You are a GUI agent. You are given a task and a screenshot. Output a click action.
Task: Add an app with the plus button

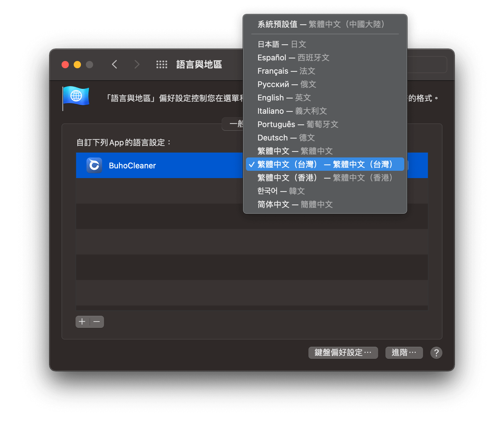coord(82,322)
